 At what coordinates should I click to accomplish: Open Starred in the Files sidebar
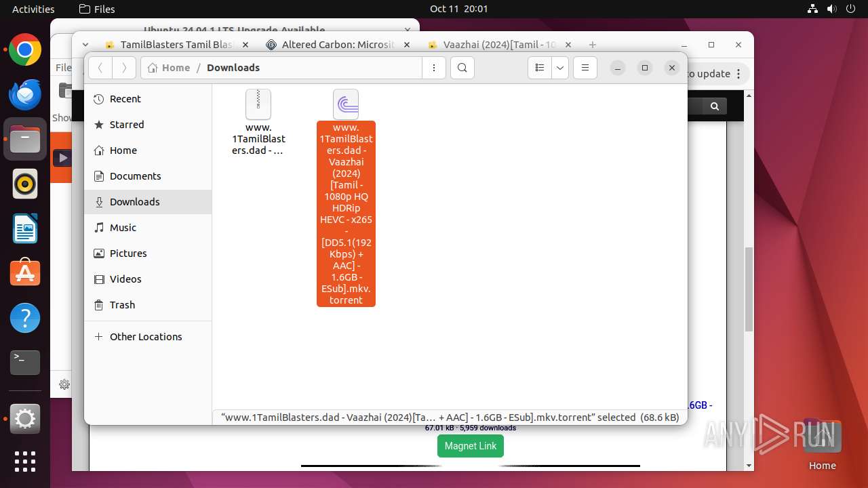point(148,125)
